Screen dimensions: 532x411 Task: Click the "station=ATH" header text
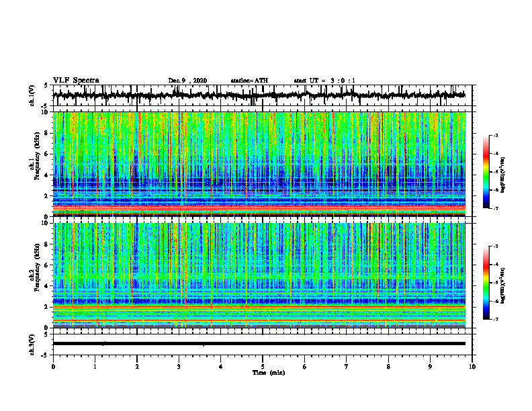[x=249, y=81]
